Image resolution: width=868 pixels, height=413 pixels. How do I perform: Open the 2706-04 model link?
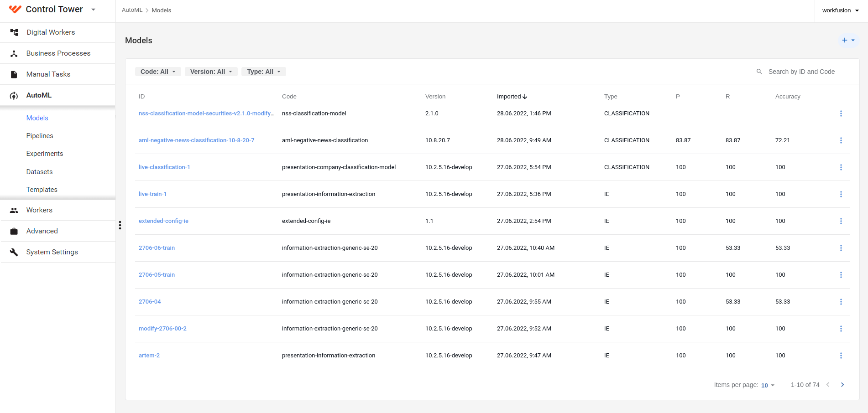(150, 302)
